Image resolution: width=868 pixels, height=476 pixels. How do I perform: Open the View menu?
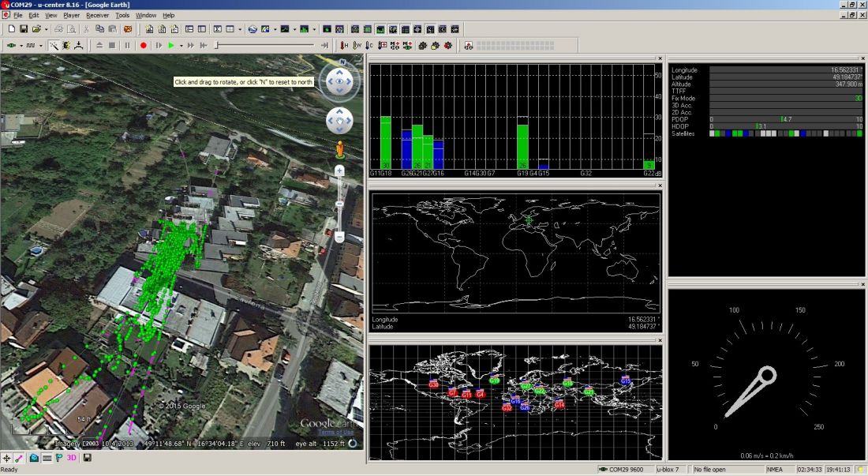point(51,16)
